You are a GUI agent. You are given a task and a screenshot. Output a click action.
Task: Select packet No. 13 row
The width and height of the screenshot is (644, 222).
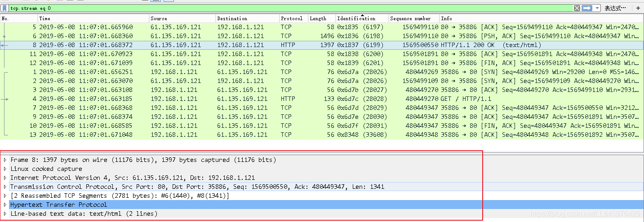(322, 135)
